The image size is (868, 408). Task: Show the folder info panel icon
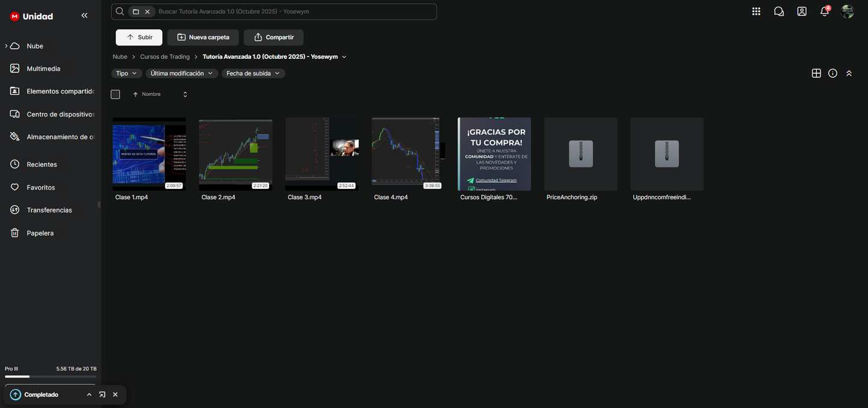pyautogui.click(x=833, y=73)
